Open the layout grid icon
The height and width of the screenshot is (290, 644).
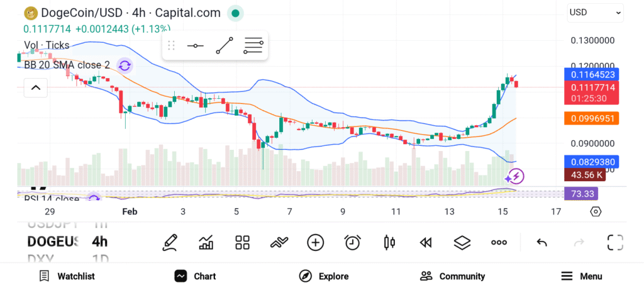click(x=242, y=242)
